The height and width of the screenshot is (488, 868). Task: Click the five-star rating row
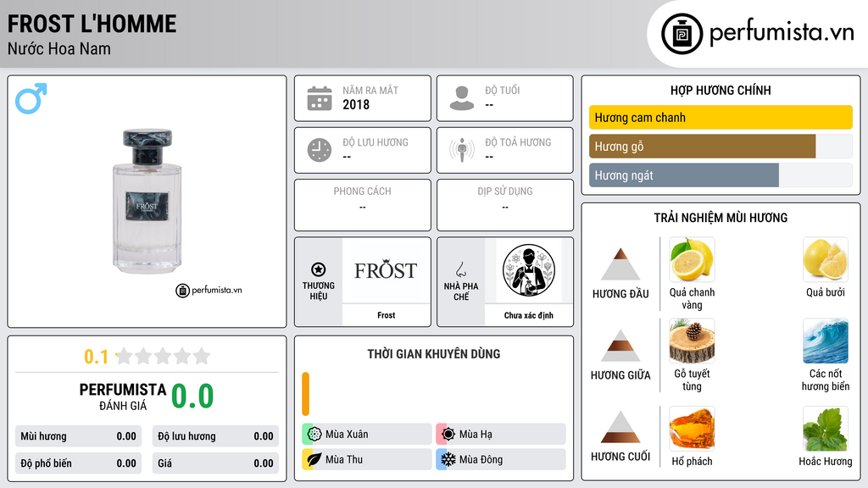tap(164, 356)
